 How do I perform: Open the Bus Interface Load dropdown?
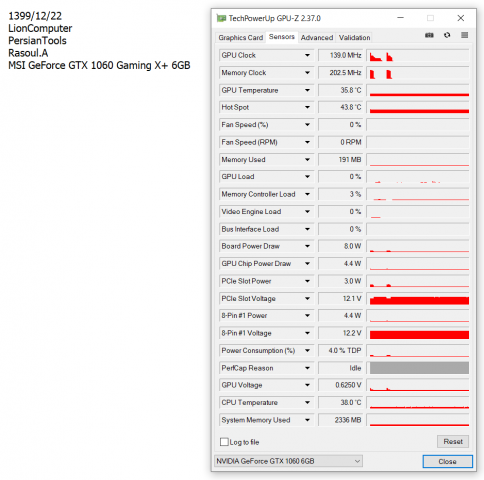307,229
